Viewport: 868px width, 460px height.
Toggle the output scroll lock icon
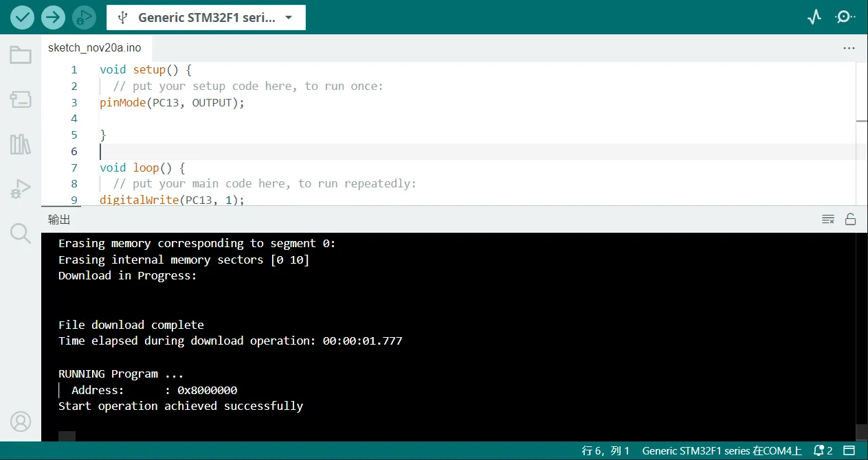850,220
